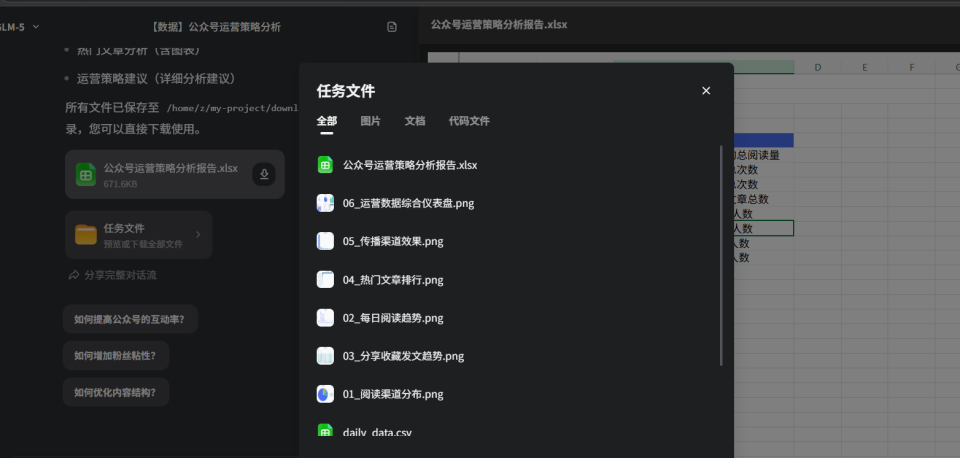Click daily_data.csv spreadsheet icon

pyautogui.click(x=325, y=430)
